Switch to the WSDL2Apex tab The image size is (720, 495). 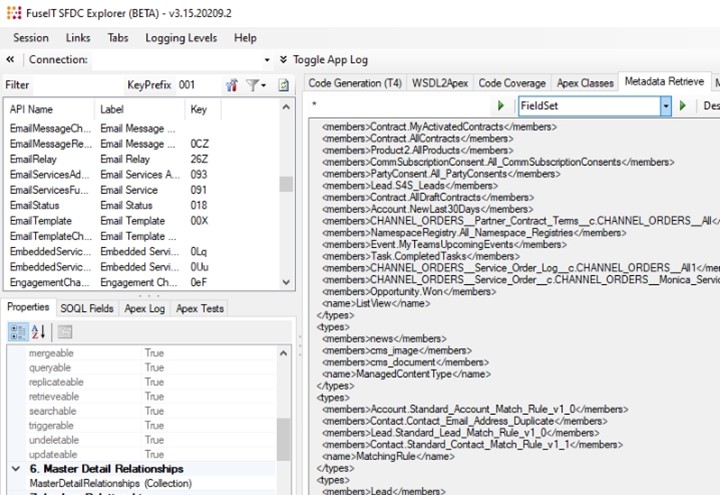tap(440, 83)
